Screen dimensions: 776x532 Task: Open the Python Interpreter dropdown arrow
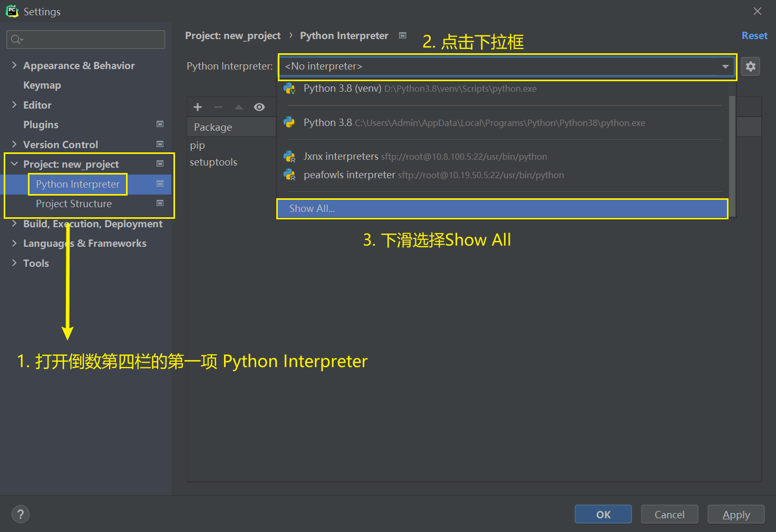725,66
